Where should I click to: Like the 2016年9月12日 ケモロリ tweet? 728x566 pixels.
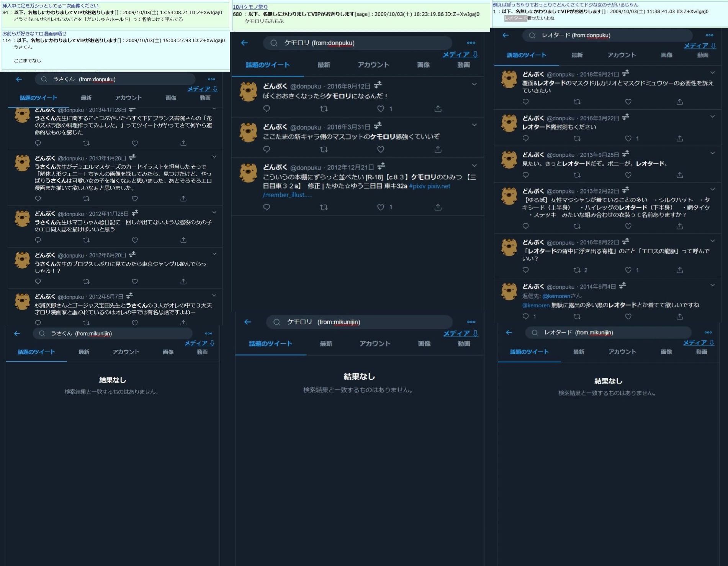click(381, 109)
